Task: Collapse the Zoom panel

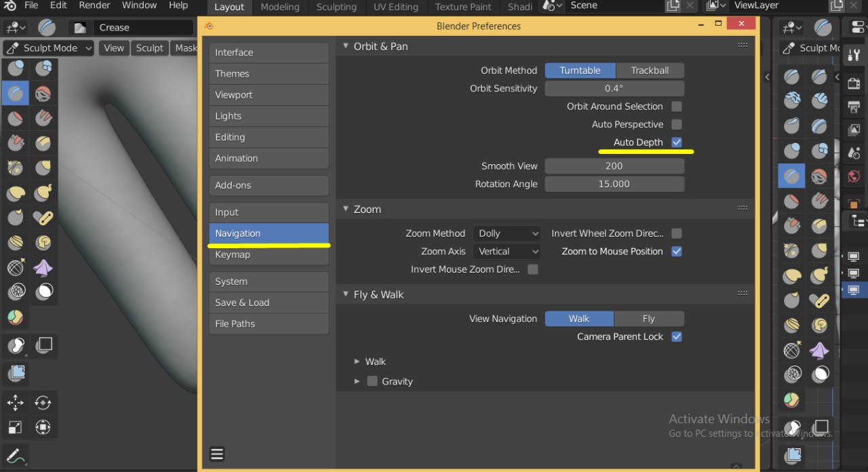Action: [x=345, y=209]
